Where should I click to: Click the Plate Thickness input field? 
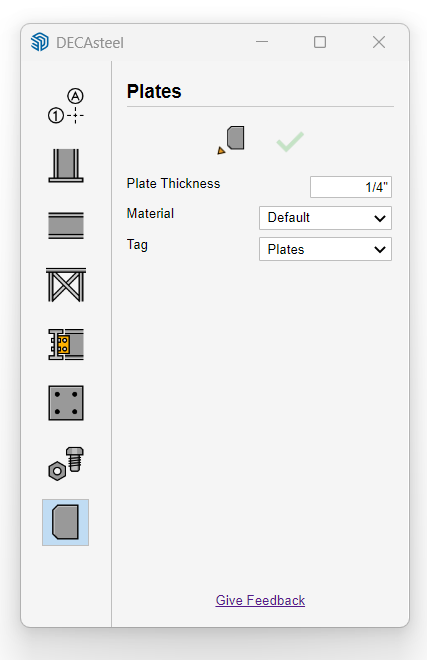pyautogui.click(x=351, y=187)
